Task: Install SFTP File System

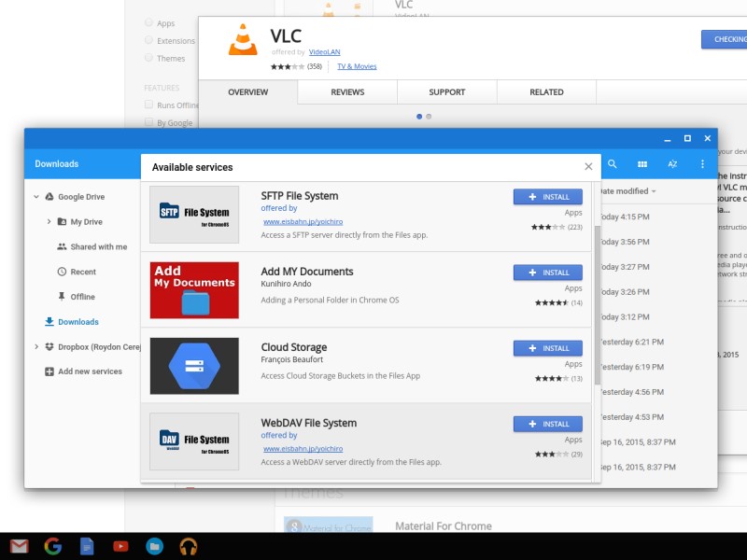Action: (547, 197)
